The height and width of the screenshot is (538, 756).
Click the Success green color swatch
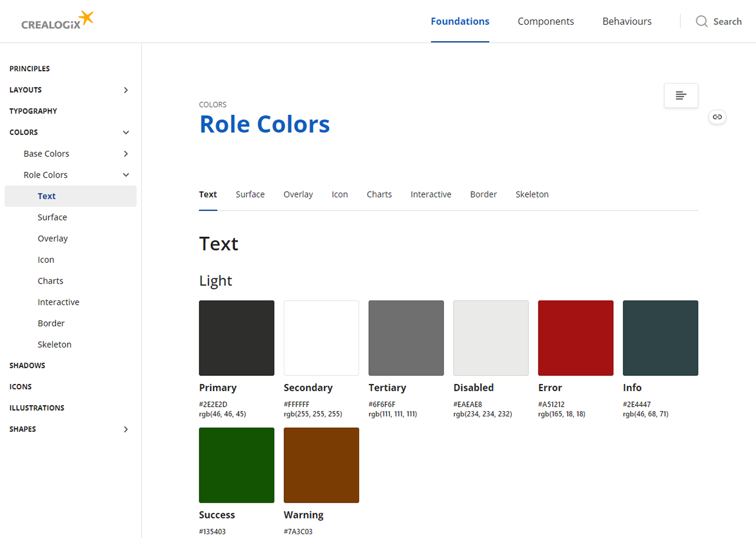tap(237, 465)
